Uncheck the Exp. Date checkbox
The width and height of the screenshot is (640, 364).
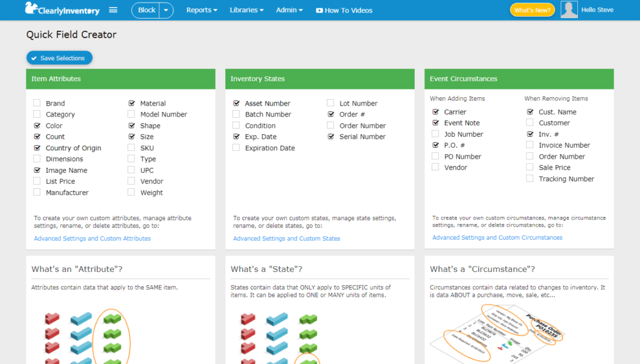coord(236,136)
